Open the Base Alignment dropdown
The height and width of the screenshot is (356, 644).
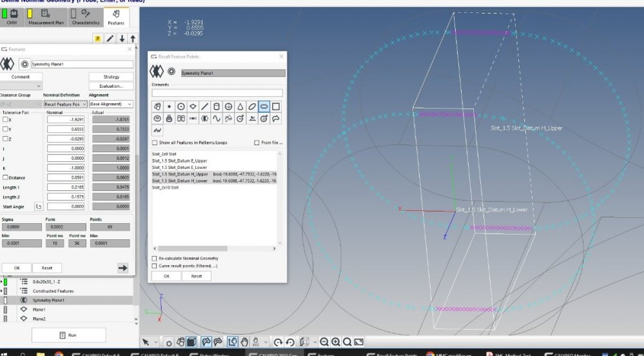110,104
